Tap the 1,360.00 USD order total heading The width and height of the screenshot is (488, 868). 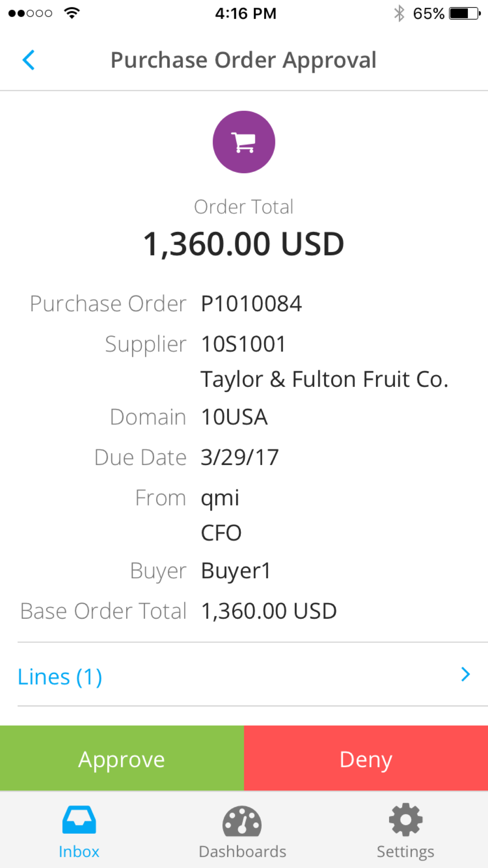point(244,244)
